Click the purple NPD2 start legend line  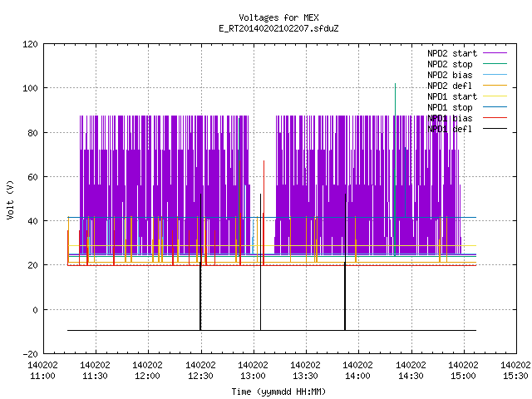click(495, 53)
